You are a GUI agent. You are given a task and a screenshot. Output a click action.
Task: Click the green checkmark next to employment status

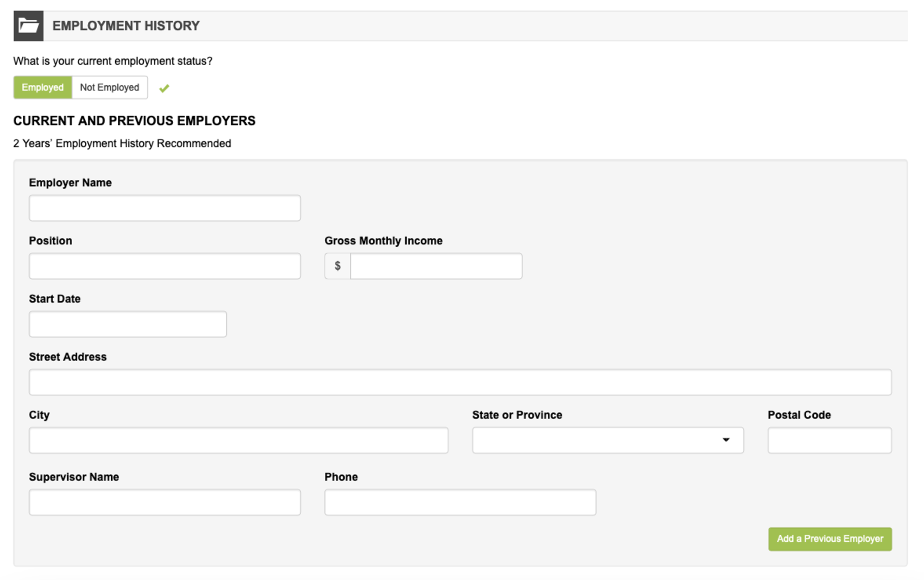(164, 88)
